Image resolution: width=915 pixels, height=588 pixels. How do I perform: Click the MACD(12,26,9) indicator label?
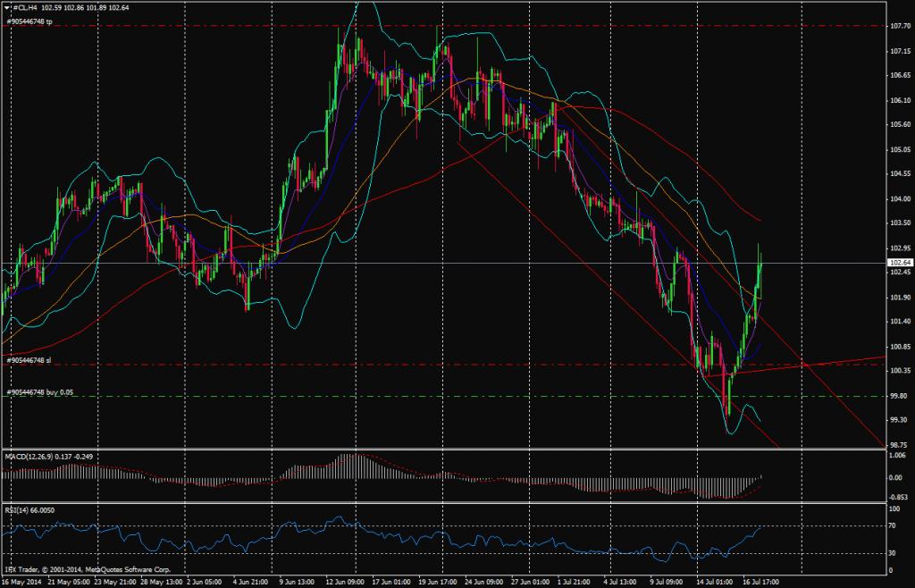(x=32, y=457)
